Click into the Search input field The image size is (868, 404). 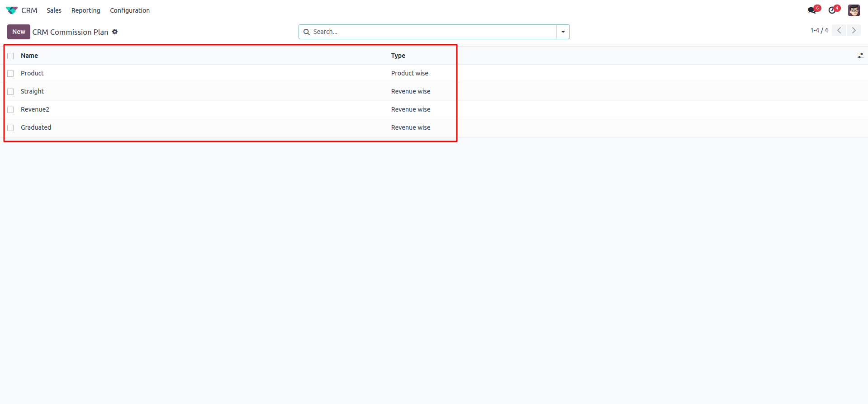(433, 32)
